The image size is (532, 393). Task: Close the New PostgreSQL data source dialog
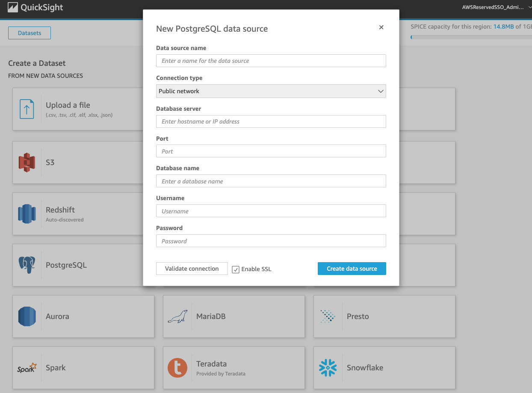tap(381, 27)
